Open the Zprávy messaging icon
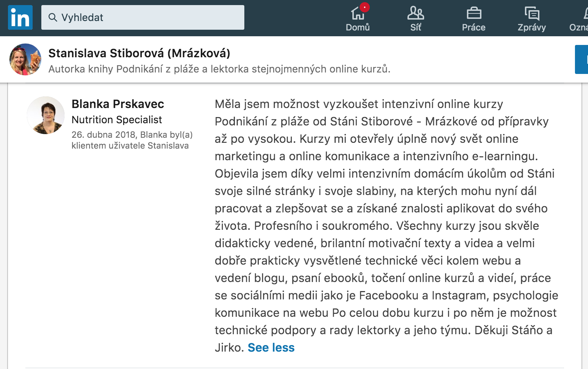This screenshot has height=369, width=588. coord(532,13)
